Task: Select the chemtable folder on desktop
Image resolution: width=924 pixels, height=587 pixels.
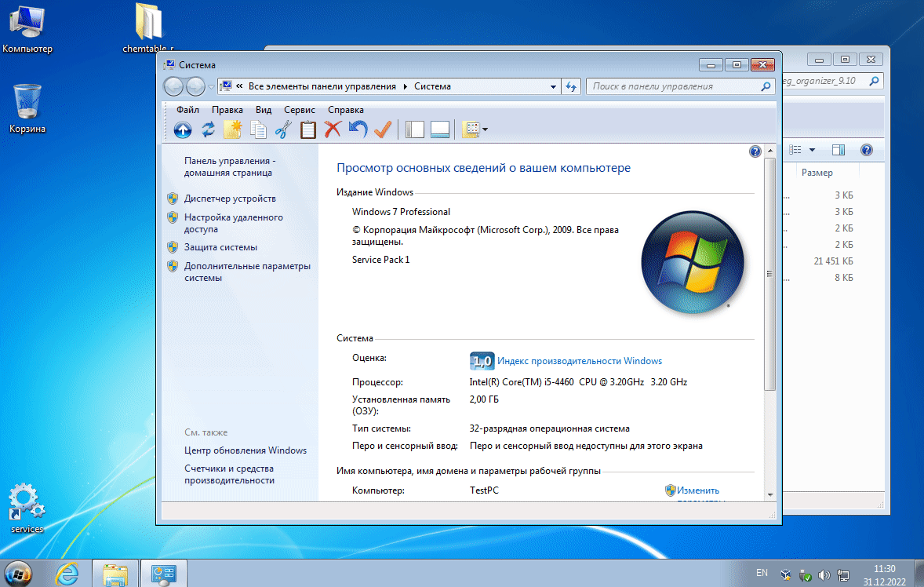Action: pos(148,28)
